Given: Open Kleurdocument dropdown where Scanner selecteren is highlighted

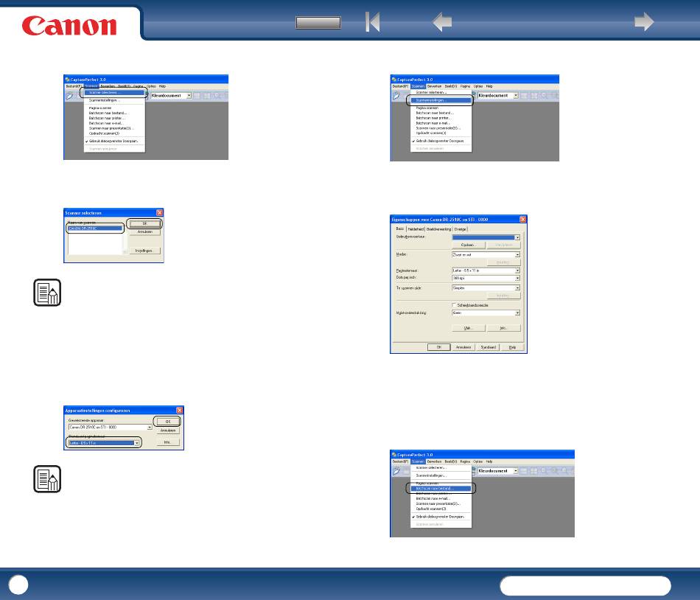Looking at the screenshot, I should (189, 96).
